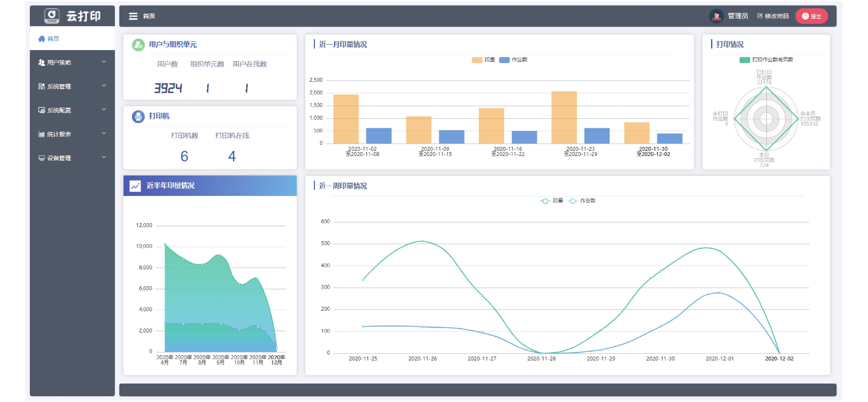The height and width of the screenshot is (402, 868).
Task: Click the 修改密码 edit icon
Action: 760,16
